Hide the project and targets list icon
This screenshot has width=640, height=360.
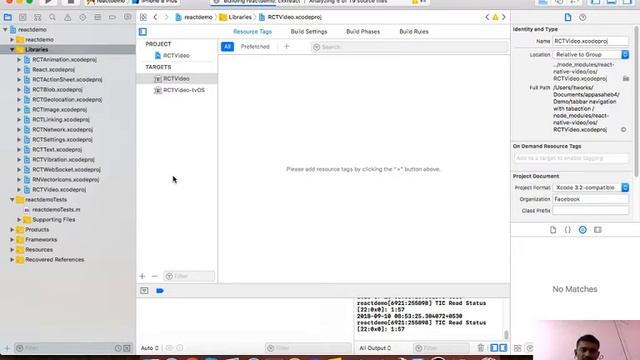[x=143, y=32]
